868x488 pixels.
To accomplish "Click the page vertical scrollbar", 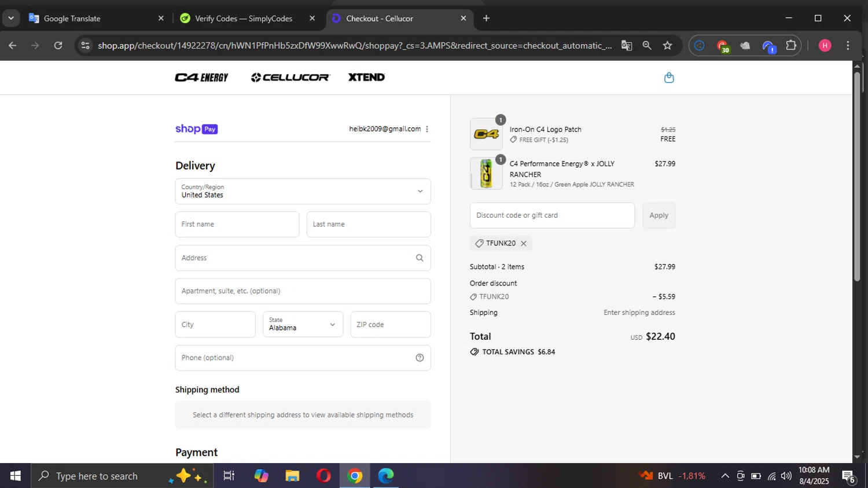I will point(857,177).
